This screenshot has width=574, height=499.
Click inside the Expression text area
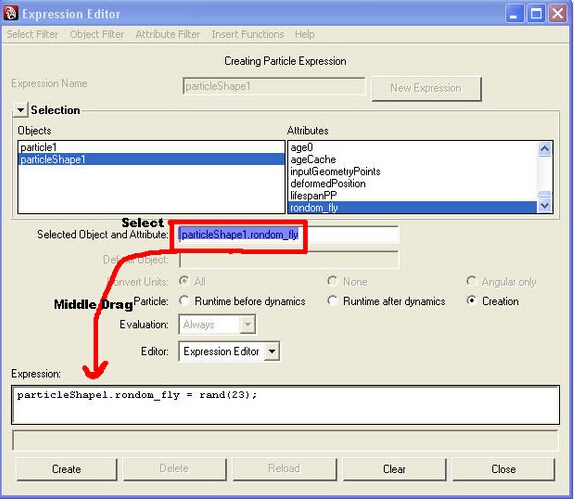pos(286,405)
